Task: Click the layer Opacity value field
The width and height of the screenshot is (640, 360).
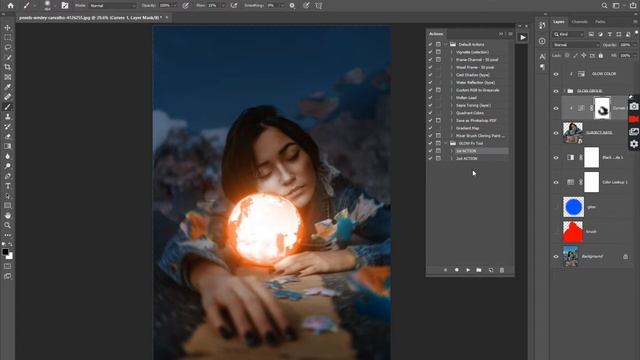Action: coord(625,44)
